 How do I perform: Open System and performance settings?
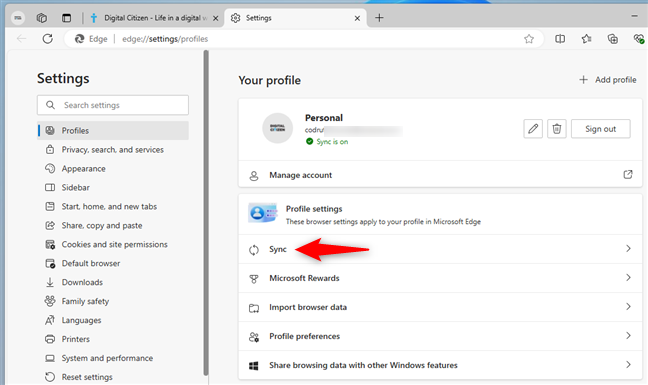click(x=113, y=358)
